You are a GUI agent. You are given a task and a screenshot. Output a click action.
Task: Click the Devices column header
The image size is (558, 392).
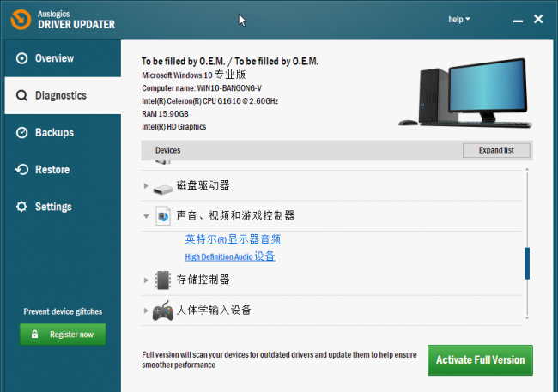[168, 150]
